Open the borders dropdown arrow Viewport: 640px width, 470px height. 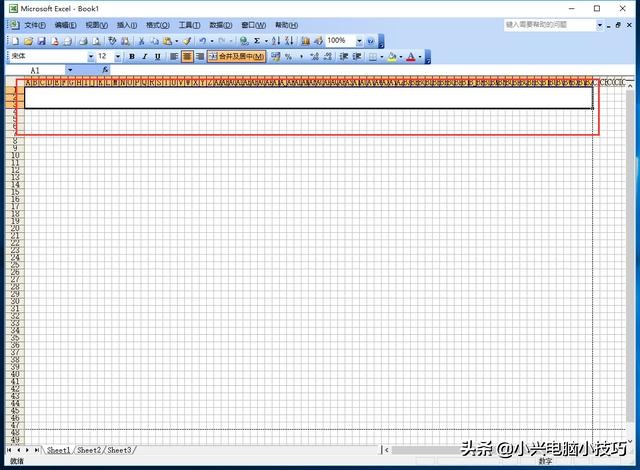(x=382, y=57)
